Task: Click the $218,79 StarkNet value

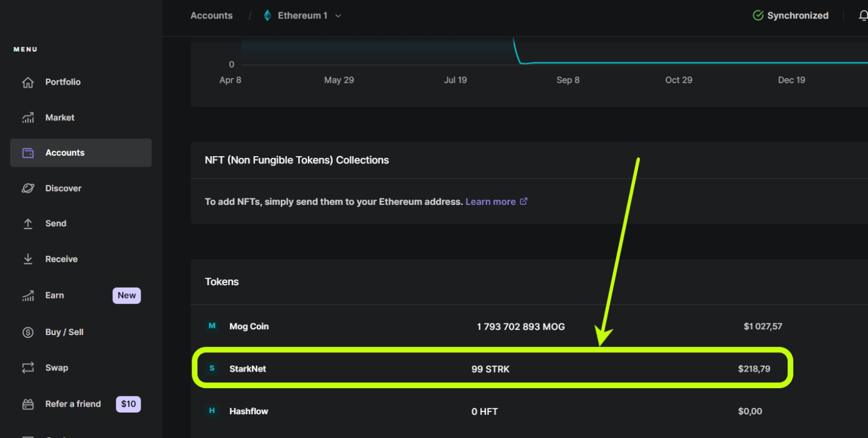Action: tap(754, 369)
